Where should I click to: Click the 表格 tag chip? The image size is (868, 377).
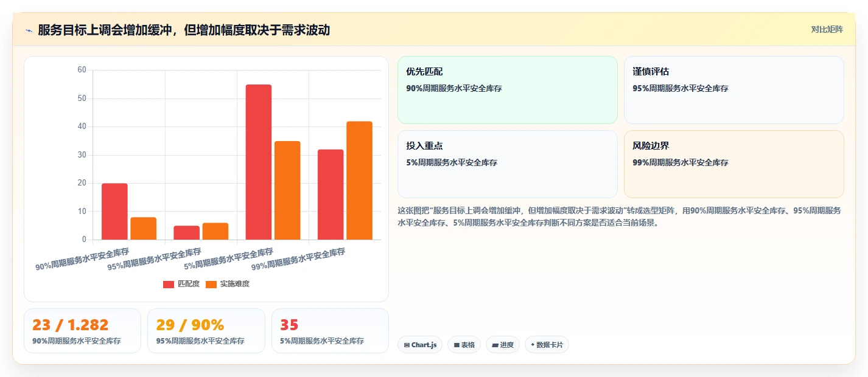coord(464,345)
